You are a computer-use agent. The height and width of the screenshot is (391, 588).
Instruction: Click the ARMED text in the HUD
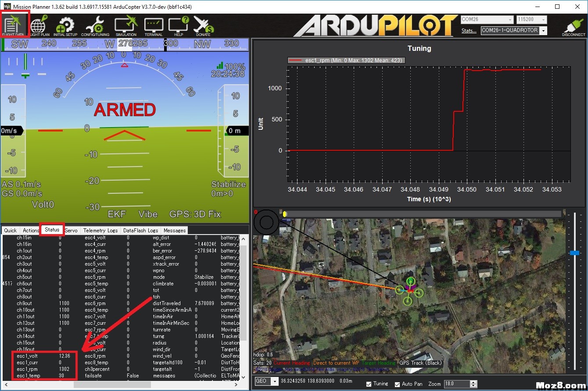tap(125, 110)
